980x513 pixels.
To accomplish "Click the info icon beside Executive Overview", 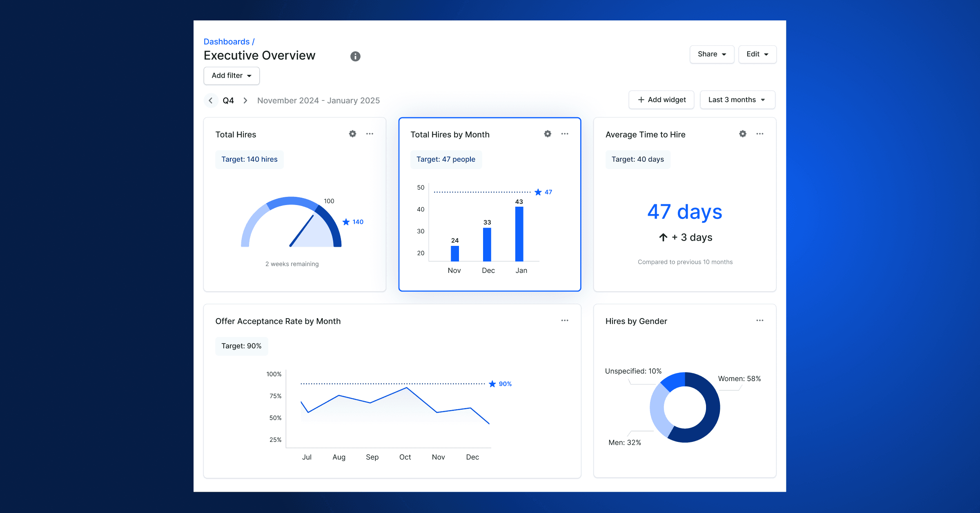I will [x=354, y=56].
